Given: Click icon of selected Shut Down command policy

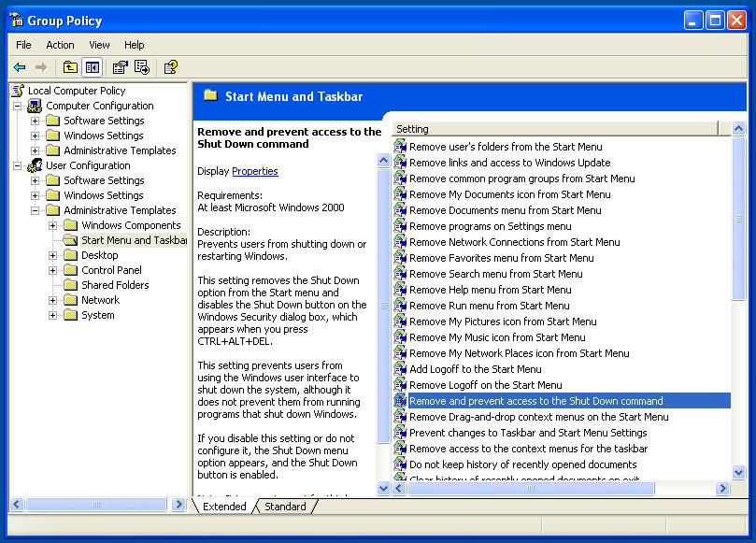Looking at the screenshot, I should coord(400,401).
